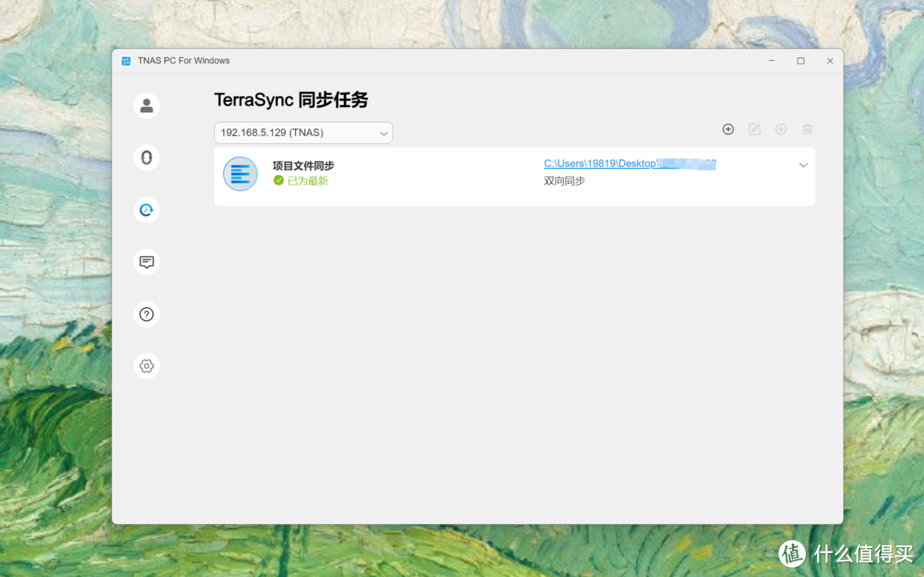The width and height of the screenshot is (924, 577).
Task: Open the settings gear sidebar icon
Action: click(146, 366)
